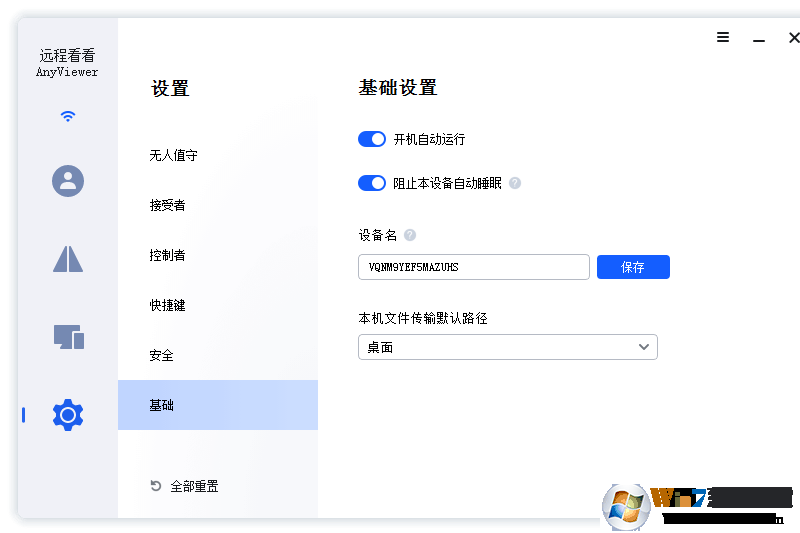Click the remote connection sail icon
Viewport: 800px width, 533px height.
pos(68,258)
